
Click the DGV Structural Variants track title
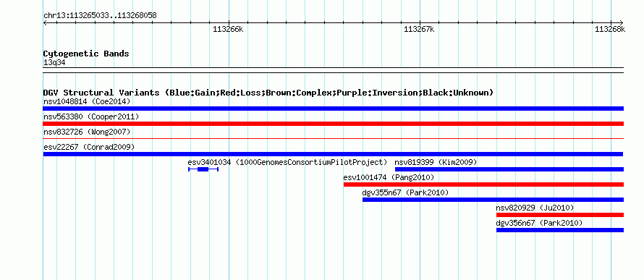click(x=268, y=93)
